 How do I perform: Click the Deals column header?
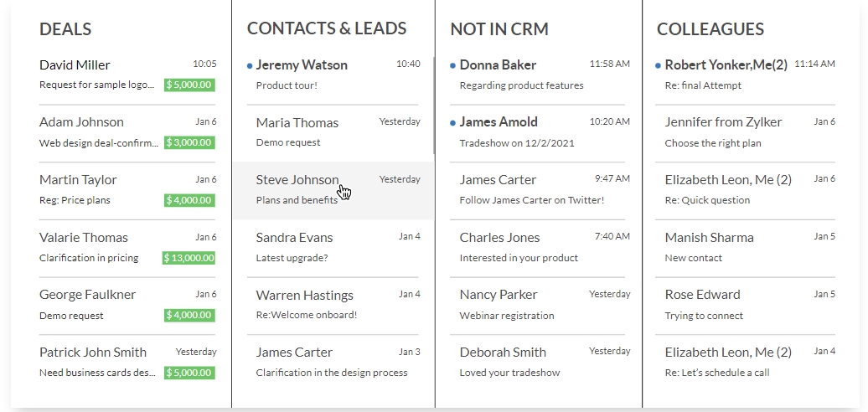point(65,29)
